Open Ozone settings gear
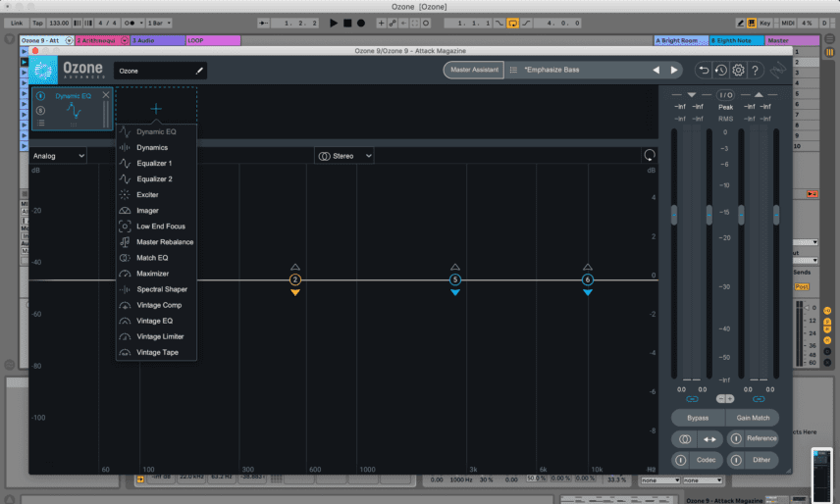Screen dimensions: 840x504 [738, 70]
